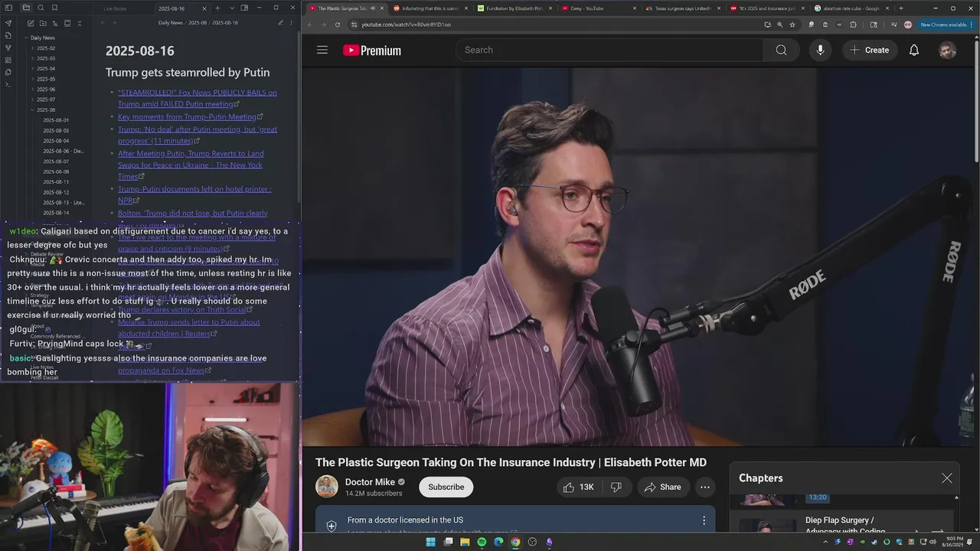The width and height of the screenshot is (980, 551).
Task: Open Windows Start menu
Action: (430, 542)
